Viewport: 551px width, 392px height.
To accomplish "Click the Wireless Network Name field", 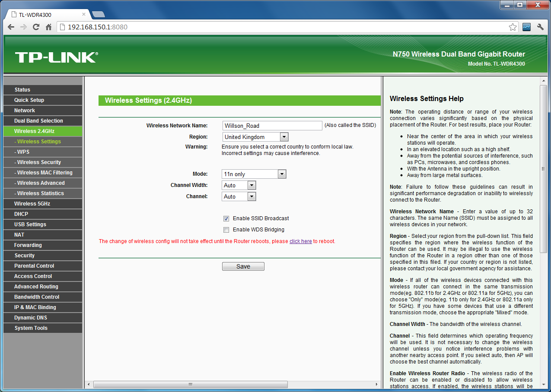I will pos(272,126).
